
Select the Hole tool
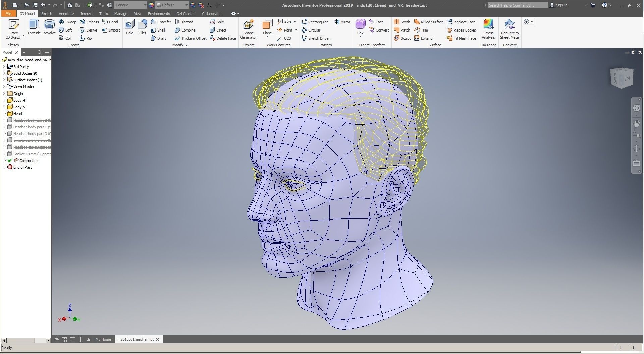130,27
